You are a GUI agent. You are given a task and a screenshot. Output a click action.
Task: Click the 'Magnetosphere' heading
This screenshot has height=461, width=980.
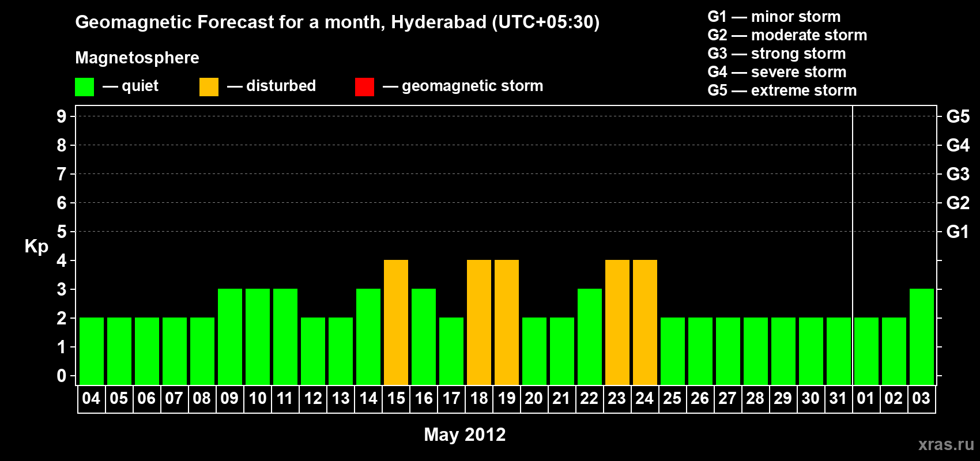(x=137, y=58)
